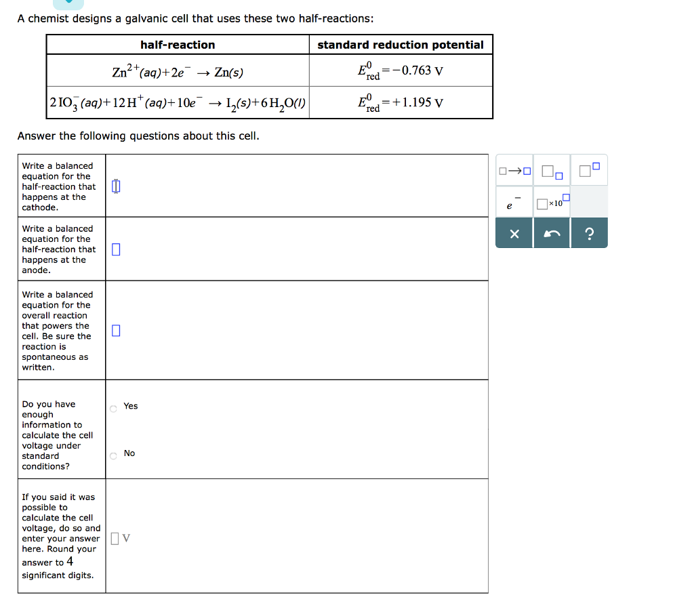Insert the ×10 scientific notation template
694x616 pixels.
(552, 202)
